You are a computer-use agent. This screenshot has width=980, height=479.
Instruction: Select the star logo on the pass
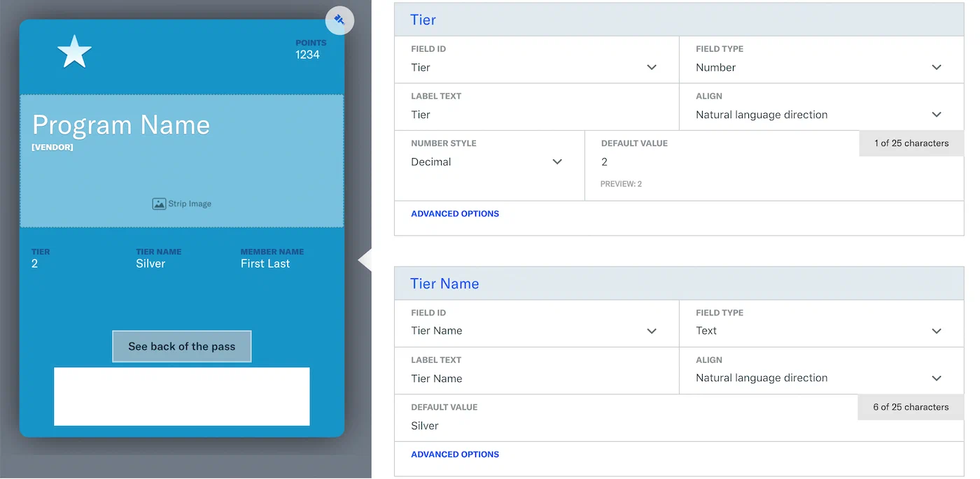[x=74, y=51]
